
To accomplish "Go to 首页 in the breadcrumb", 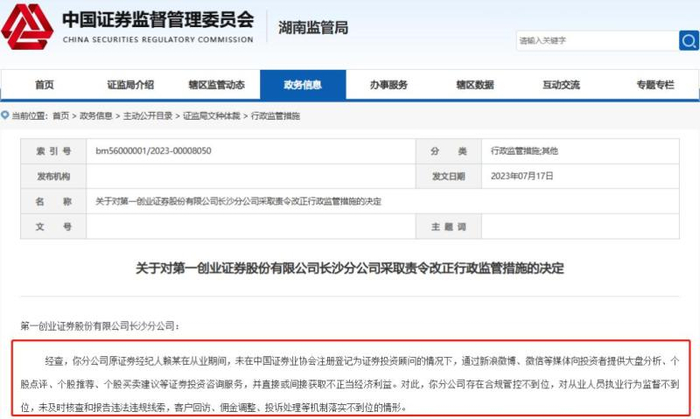I will [x=61, y=116].
